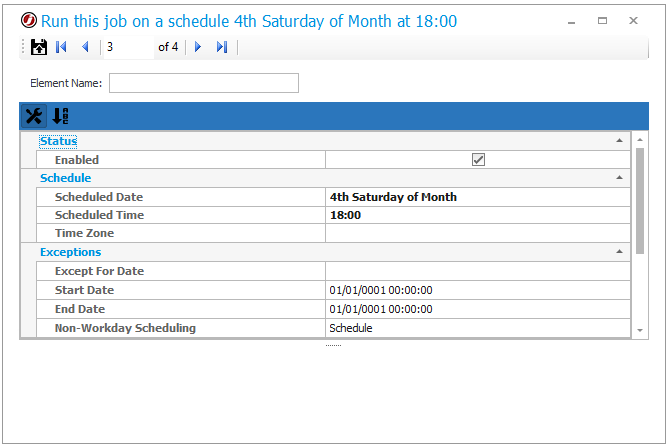Collapse the Exceptions section arrow
The width and height of the screenshot is (667, 448).
619,251
